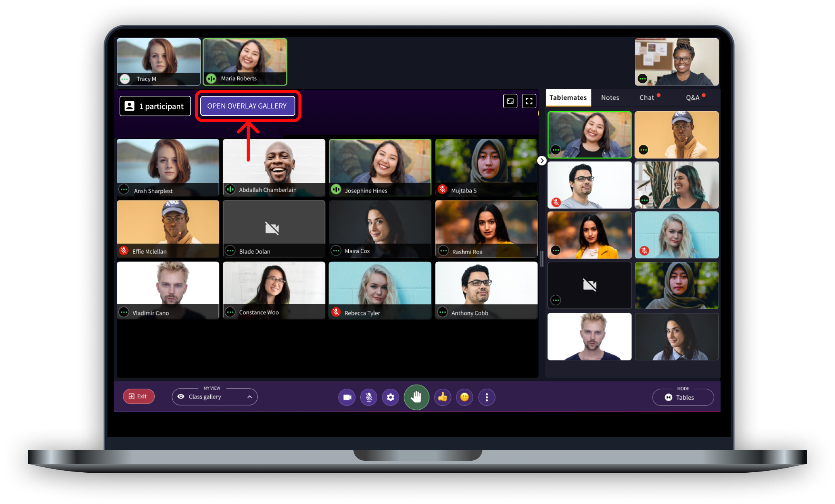Open options dots on Rashmi Roa tile
835x504 pixels.
pos(443,251)
